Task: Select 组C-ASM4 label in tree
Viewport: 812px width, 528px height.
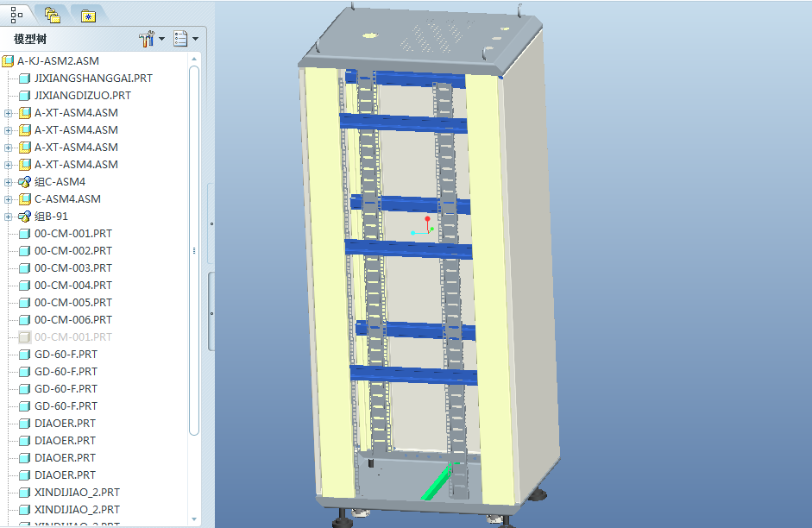Action: tap(60, 182)
